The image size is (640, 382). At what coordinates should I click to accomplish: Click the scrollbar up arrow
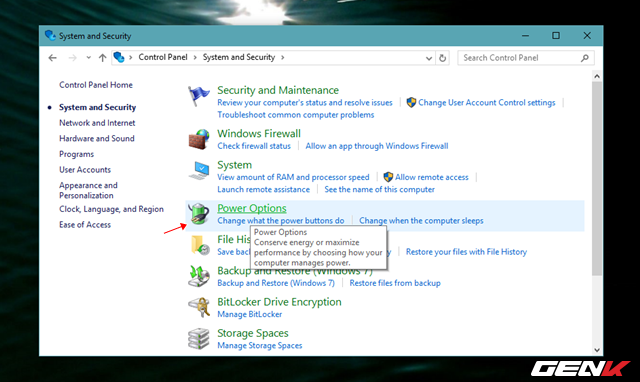(x=597, y=76)
